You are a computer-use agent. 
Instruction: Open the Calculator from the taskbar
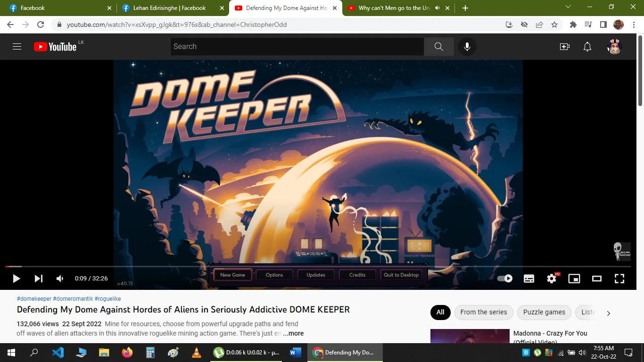click(x=150, y=353)
